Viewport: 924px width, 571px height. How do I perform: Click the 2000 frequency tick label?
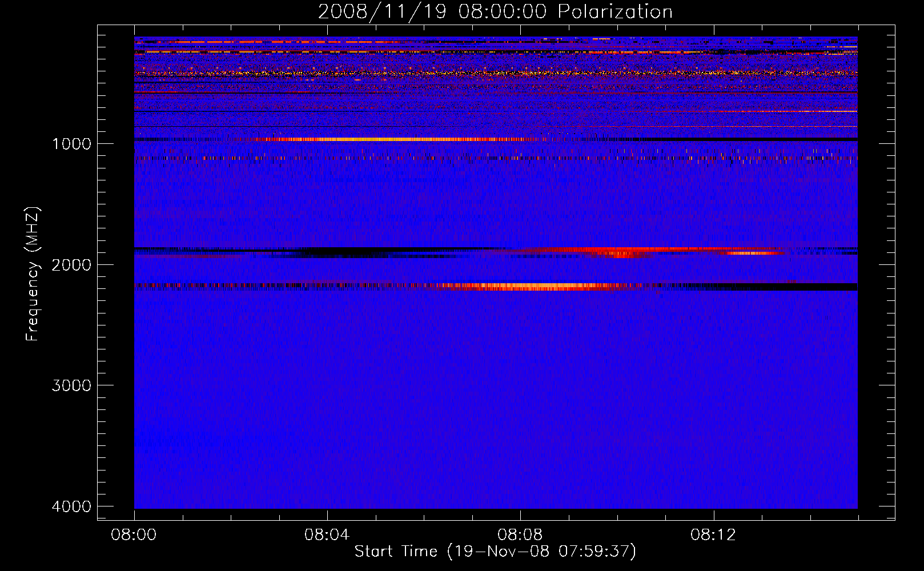pos(71,264)
